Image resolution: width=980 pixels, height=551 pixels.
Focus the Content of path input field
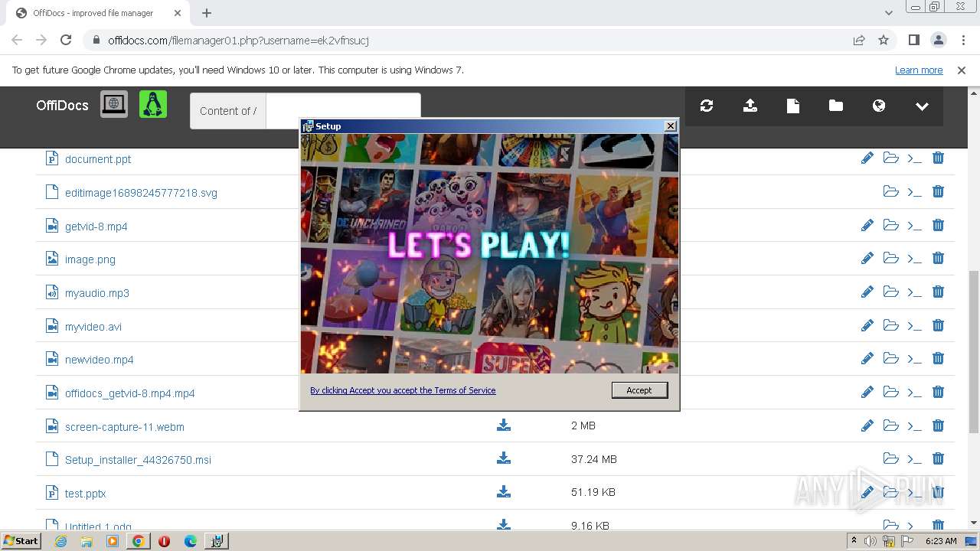coord(343,111)
